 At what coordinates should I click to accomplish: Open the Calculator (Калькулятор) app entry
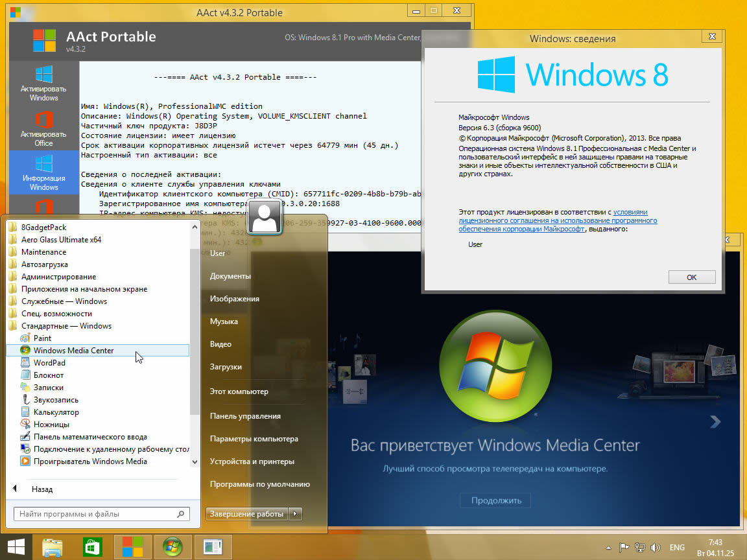point(56,412)
